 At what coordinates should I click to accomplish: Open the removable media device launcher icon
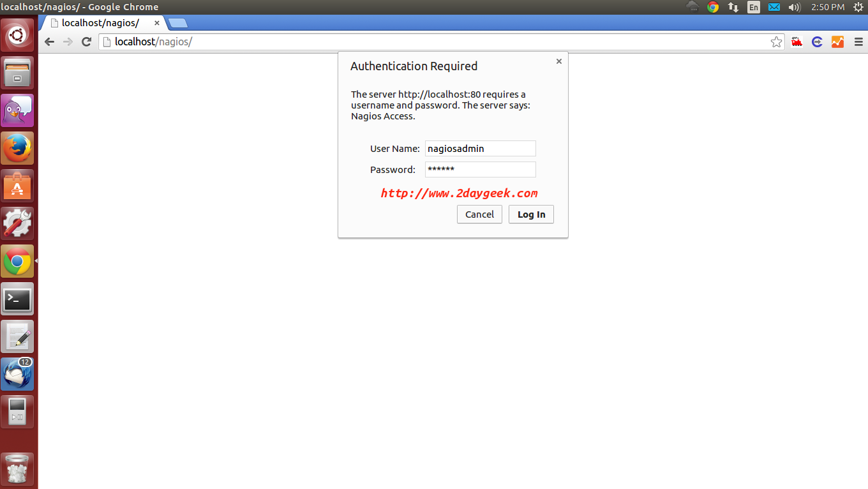point(18,412)
